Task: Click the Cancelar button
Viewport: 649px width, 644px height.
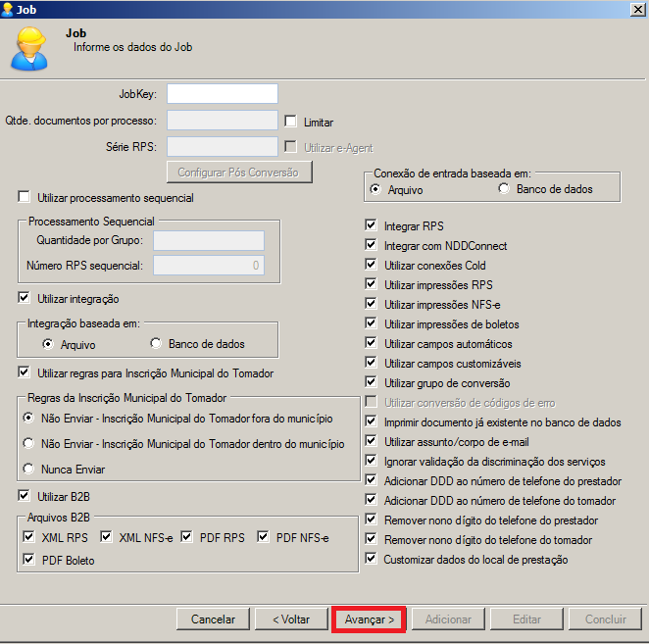Action: 213,619
